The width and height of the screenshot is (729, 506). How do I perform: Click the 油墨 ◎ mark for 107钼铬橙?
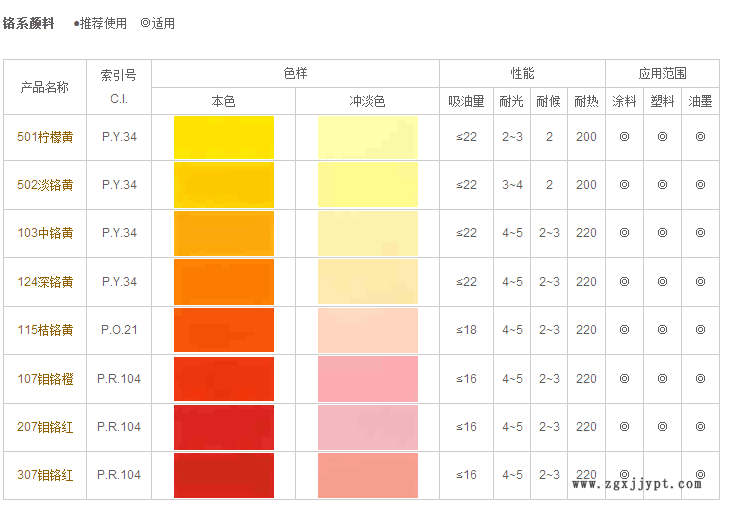click(x=700, y=379)
